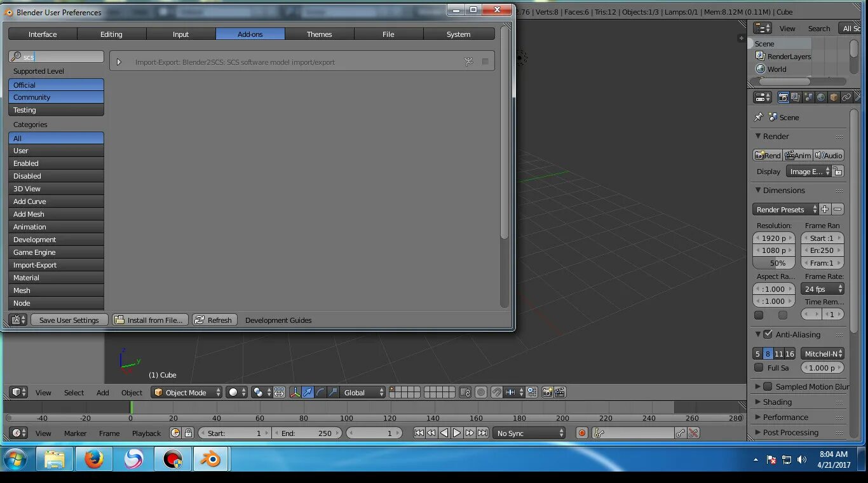Image resolution: width=868 pixels, height=483 pixels.
Task: Enable the Full Sample checkbox
Action: click(759, 367)
